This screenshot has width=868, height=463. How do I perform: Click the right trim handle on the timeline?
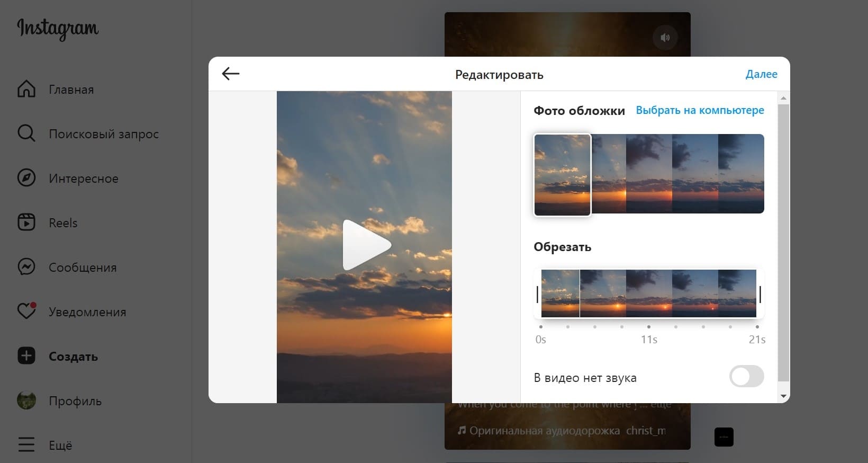tap(760, 294)
